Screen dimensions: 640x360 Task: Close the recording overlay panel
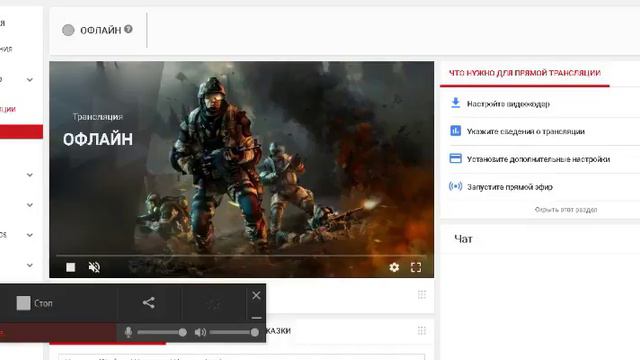click(x=256, y=295)
